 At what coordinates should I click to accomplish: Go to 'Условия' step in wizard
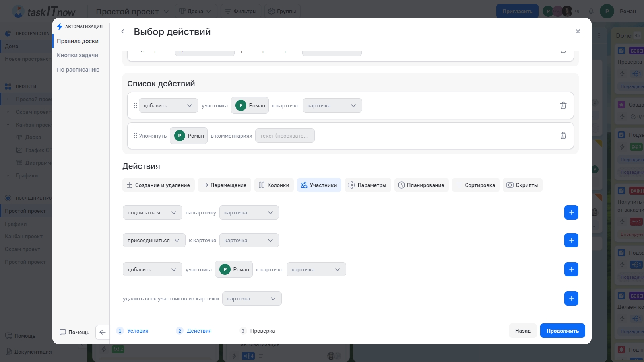(138, 331)
